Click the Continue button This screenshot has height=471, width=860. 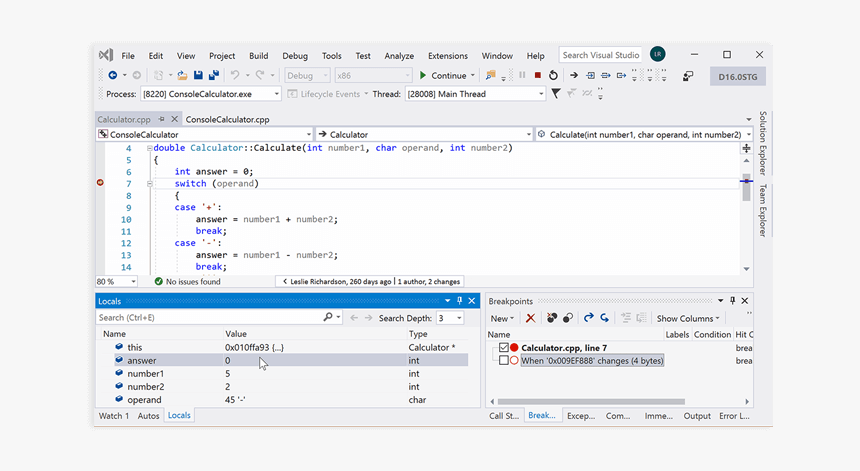[x=443, y=75]
